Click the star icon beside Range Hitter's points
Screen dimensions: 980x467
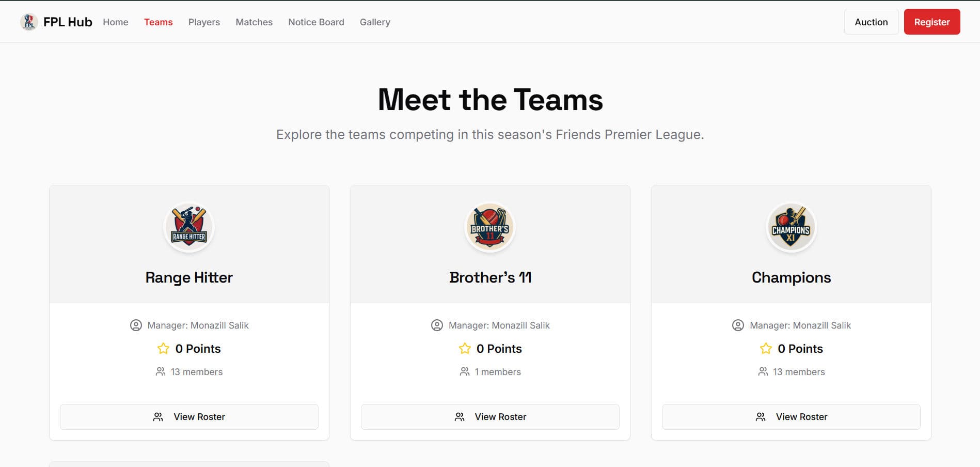pos(164,349)
